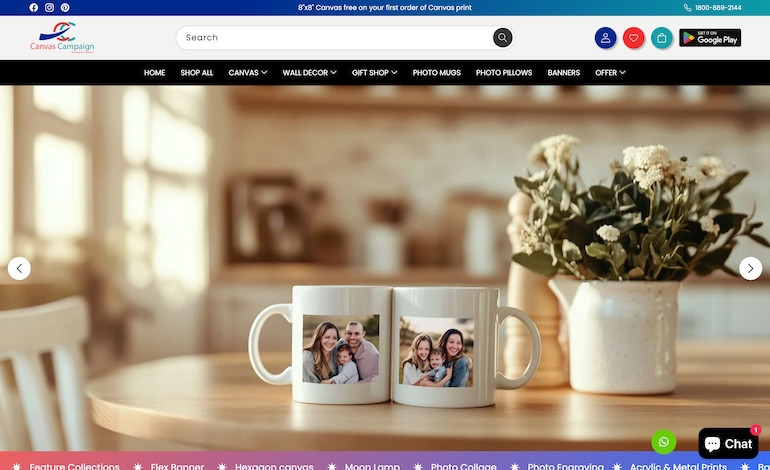This screenshot has width=770, height=470.
Task: Go to next slide with right arrow
Action: [x=750, y=268]
